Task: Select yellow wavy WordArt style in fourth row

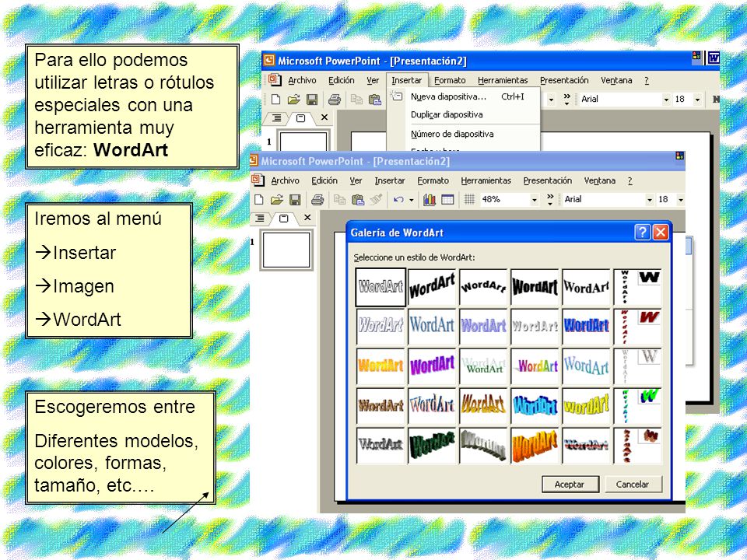Action: click(x=586, y=405)
